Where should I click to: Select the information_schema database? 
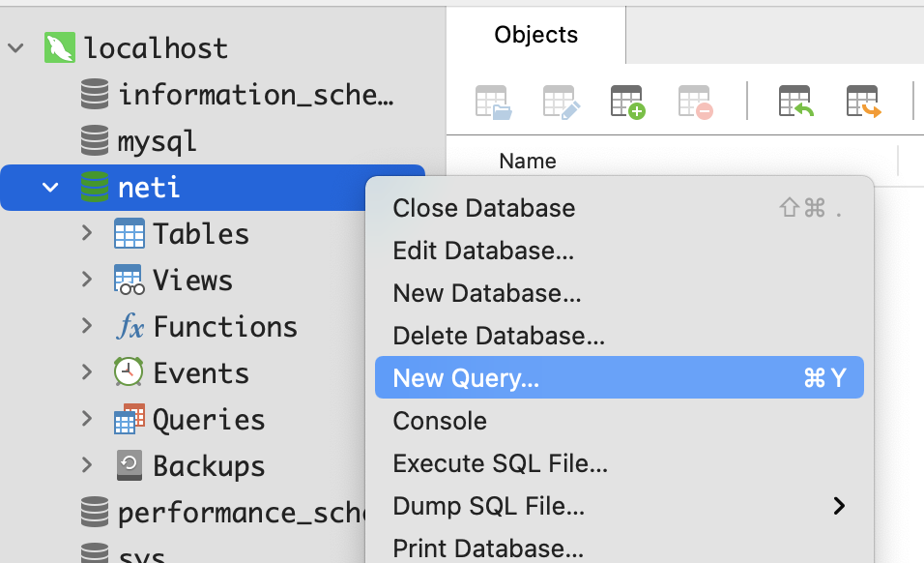[x=255, y=95]
